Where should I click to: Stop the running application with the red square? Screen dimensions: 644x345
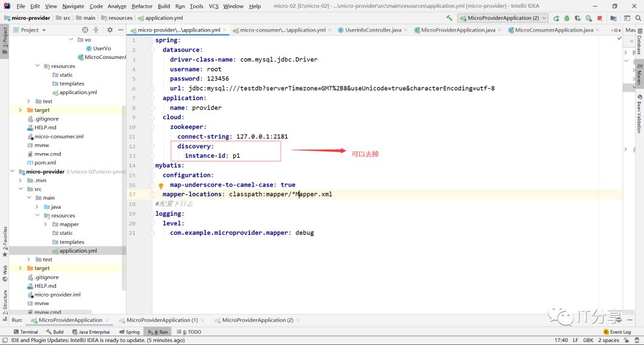[600, 18]
